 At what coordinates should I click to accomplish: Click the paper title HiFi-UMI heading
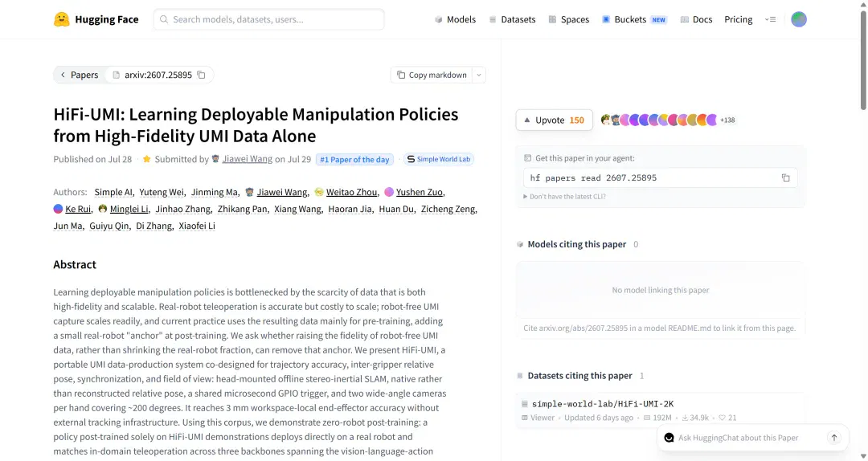(x=256, y=124)
